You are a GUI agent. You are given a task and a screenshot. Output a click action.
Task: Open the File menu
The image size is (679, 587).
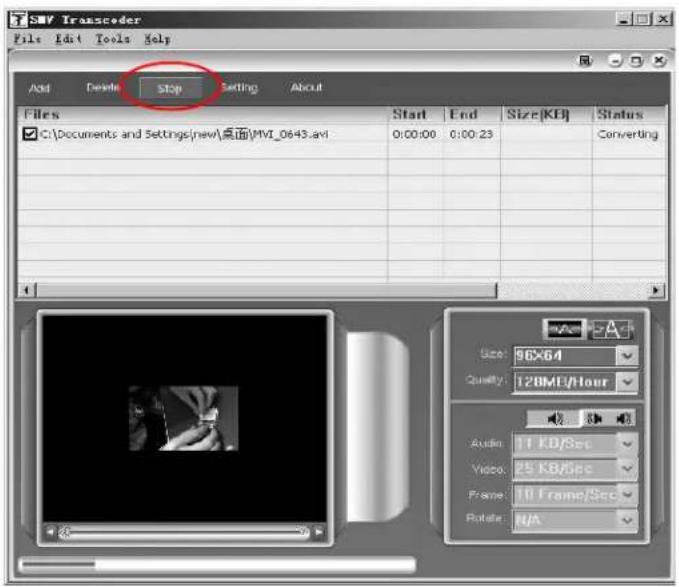tap(25, 39)
